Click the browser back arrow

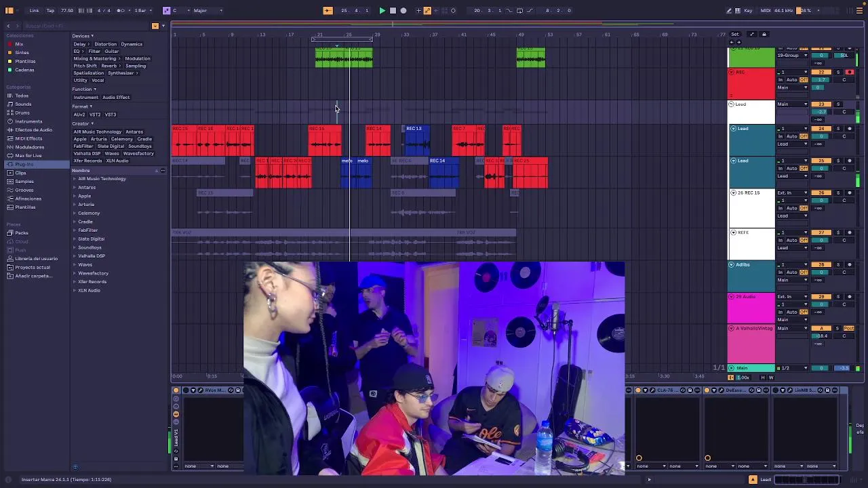8,26
